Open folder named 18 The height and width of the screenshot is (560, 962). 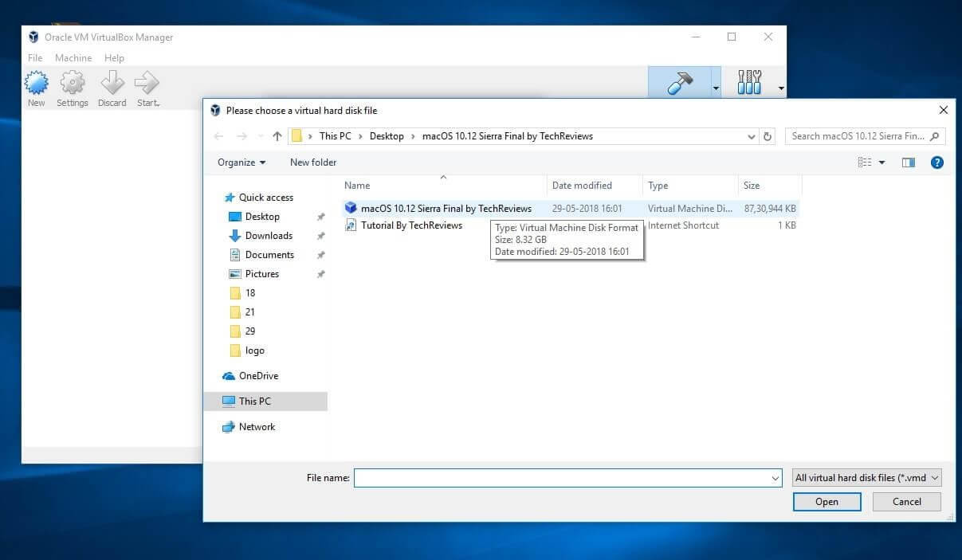pos(250,293)
